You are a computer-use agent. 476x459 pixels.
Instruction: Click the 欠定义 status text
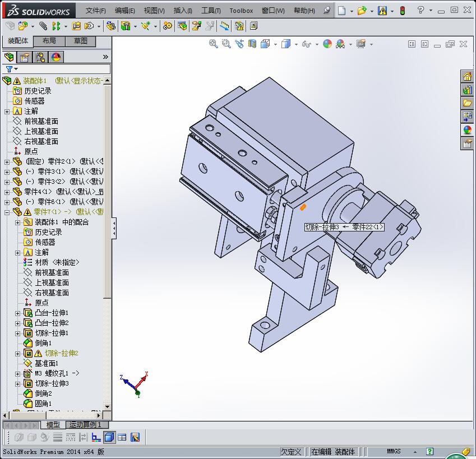coord(291,452)
